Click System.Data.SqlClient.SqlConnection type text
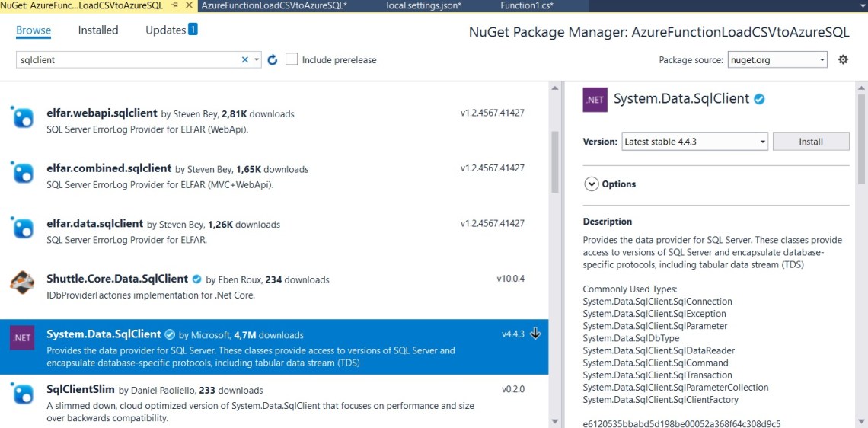868x428 pixels. 658,302
